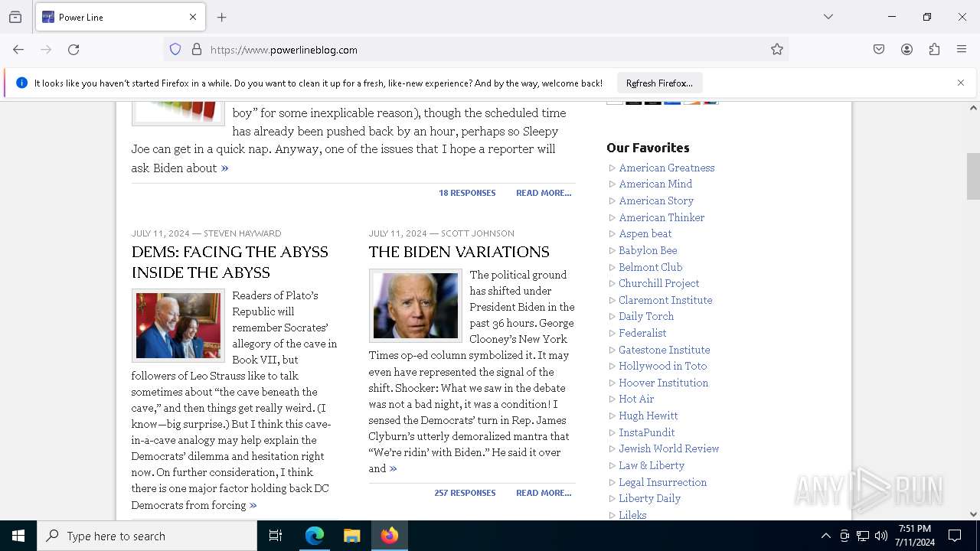Visit Claremont Institute link
The height and width of the screenshot is (551, 980).
point(665,300)
